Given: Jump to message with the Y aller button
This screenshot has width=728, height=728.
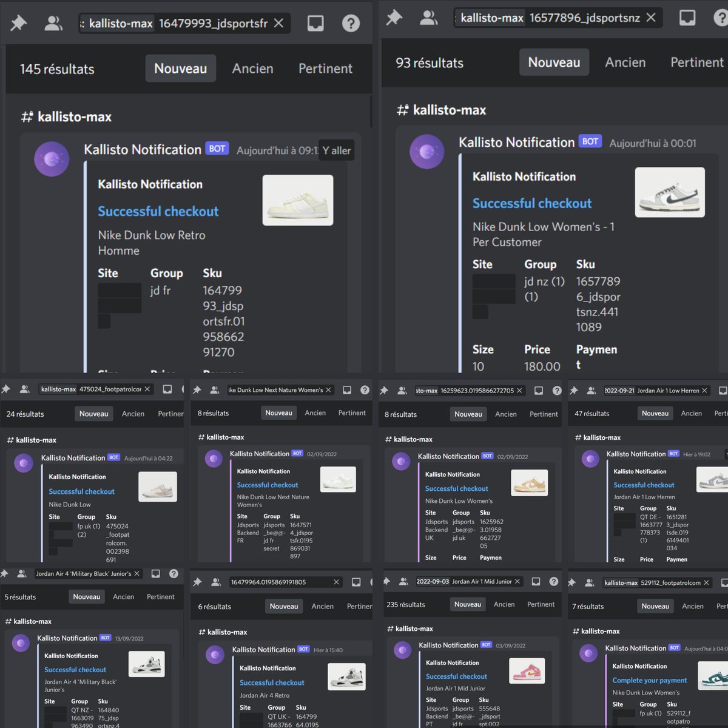Looking at the screenshot, I should tap(336, 150).
